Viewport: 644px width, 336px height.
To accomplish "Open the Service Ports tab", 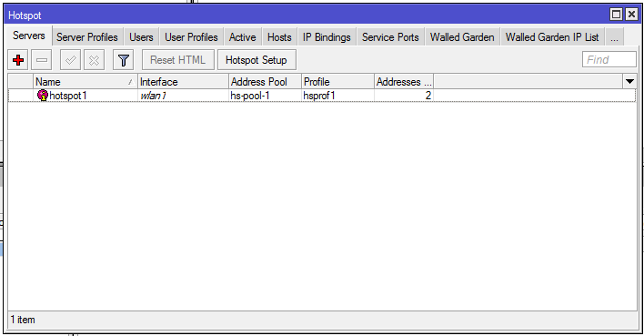I will point(390,37).
